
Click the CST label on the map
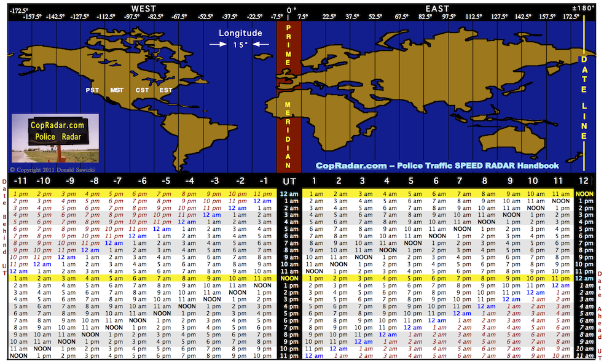(x=142, y=90)
